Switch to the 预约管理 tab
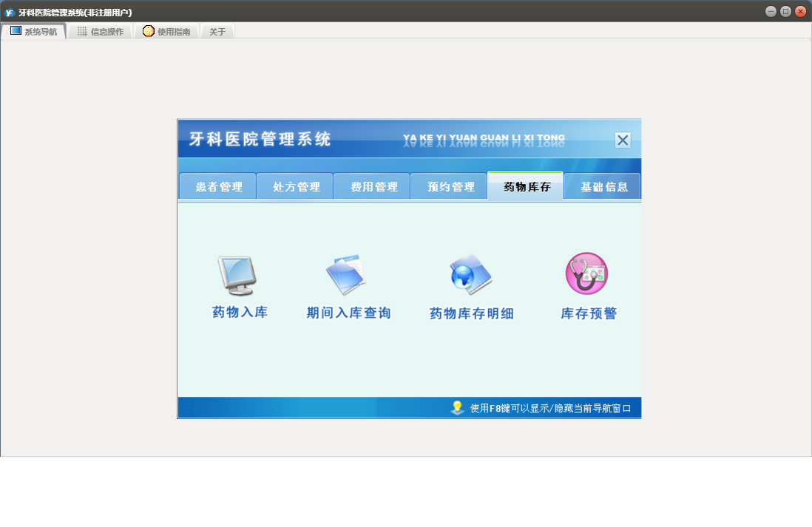812x527 pixels. point(450,186)
